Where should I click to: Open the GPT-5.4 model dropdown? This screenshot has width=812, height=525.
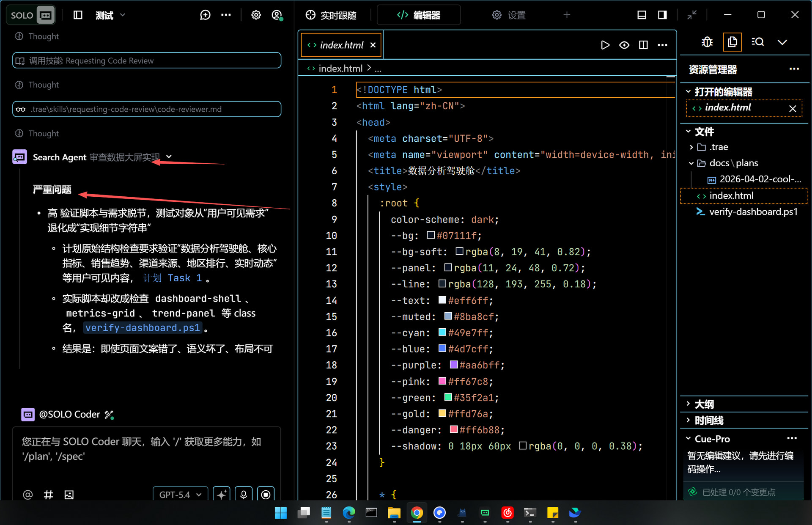click(x=180, y=494)
